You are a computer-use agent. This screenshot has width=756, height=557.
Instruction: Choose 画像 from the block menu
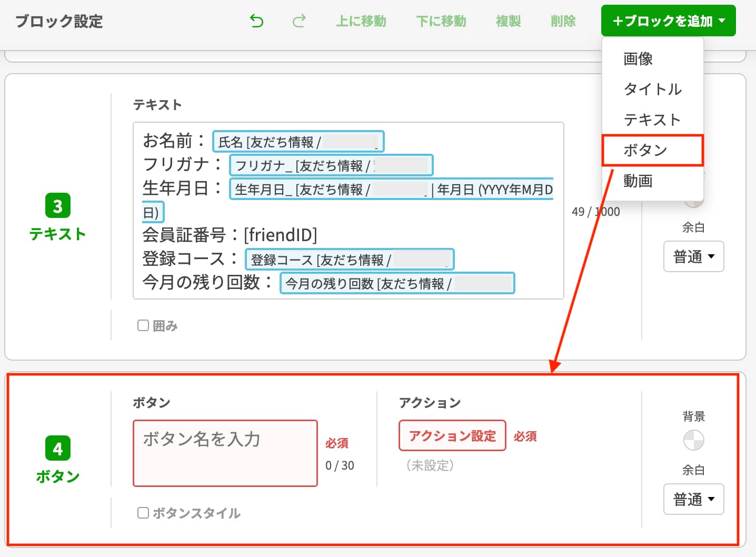637,59
